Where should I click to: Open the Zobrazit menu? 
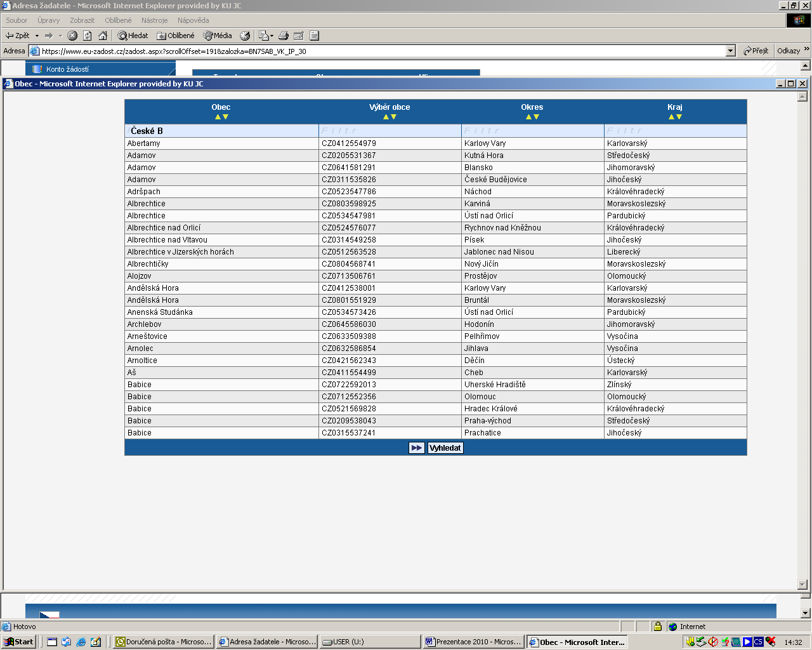tap(82, 20)
